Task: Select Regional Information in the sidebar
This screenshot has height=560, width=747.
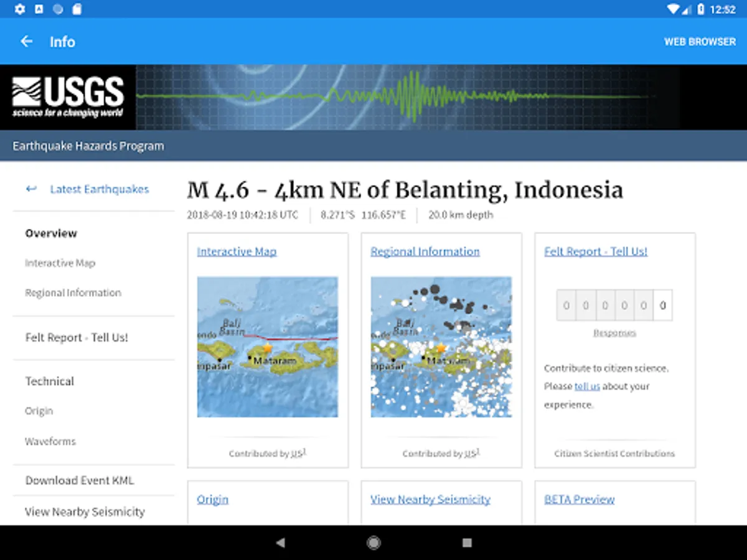Action: coord(73,293)
